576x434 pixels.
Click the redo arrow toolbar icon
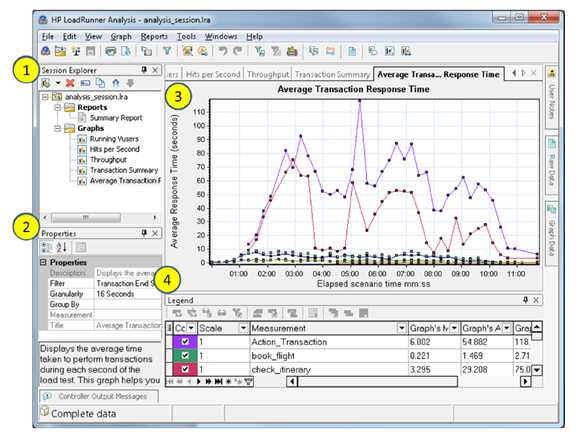tap(238, 51)
